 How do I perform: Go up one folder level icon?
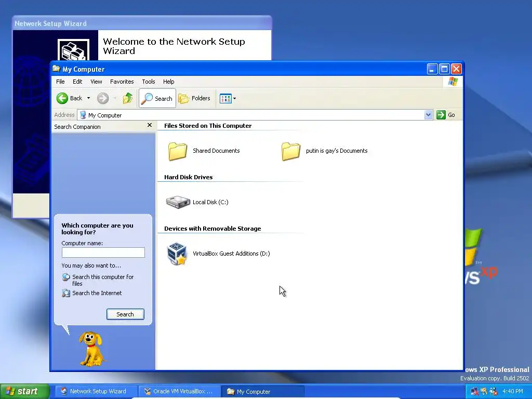(x=128, y=98)
